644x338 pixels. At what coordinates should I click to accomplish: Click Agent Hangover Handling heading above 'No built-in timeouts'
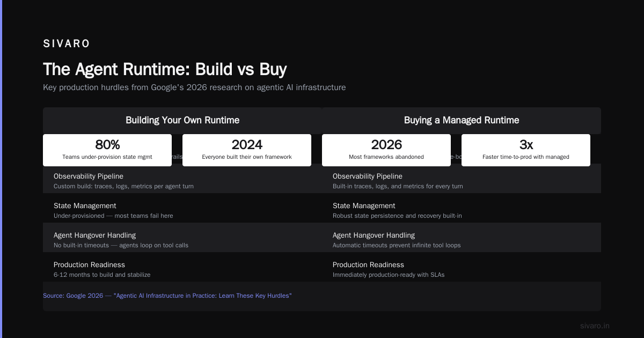[x=94, y=236]
